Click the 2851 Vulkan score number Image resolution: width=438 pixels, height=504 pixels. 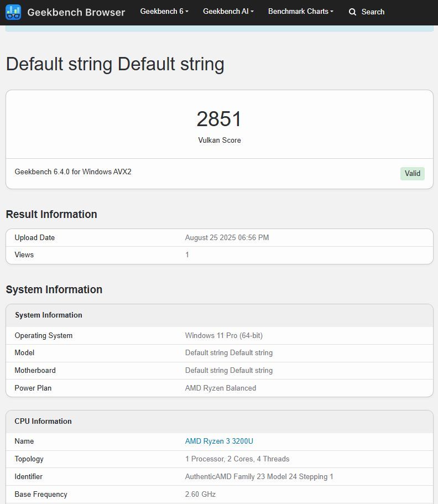[219, 119]
